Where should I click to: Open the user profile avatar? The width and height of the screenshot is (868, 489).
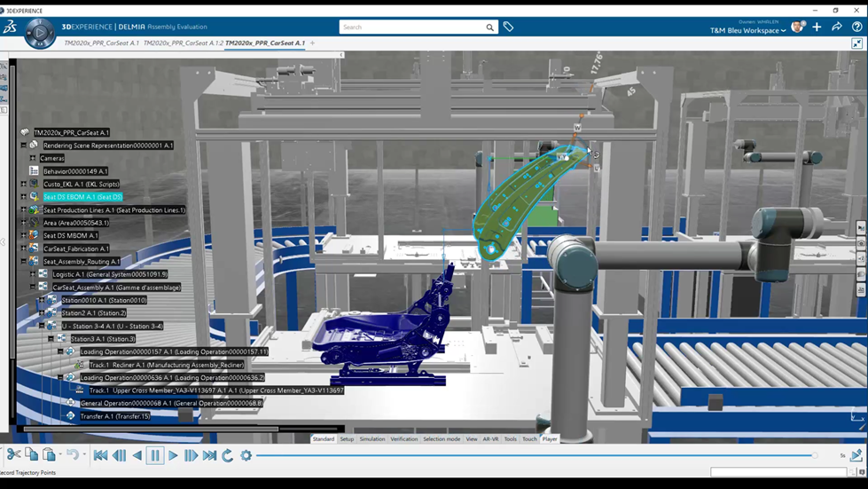coord(798,27)
